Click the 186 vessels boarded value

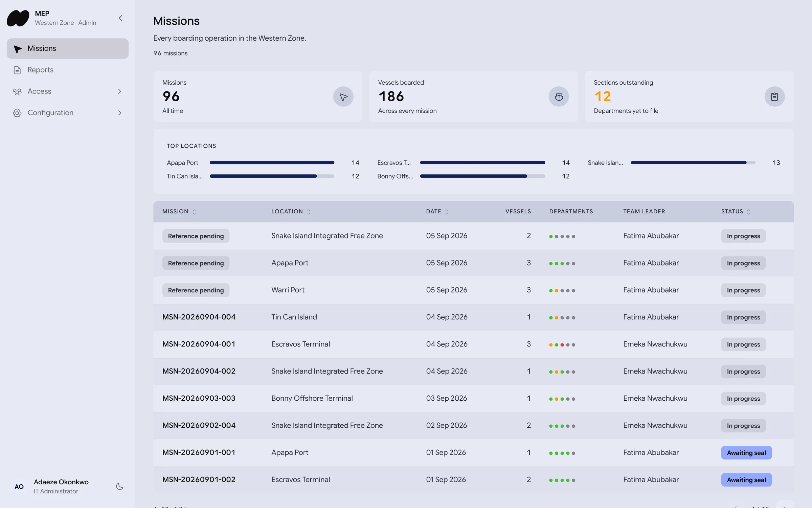[391, 97]
